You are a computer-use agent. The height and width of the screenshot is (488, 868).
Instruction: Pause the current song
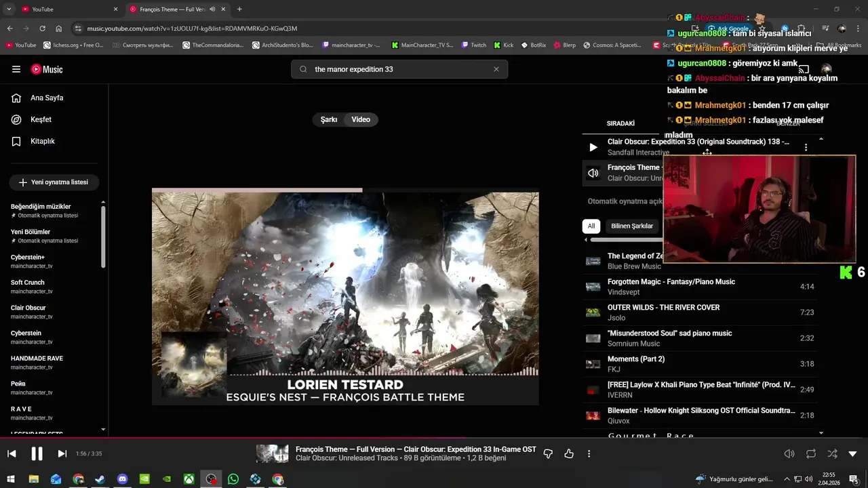tap(37, 453)
